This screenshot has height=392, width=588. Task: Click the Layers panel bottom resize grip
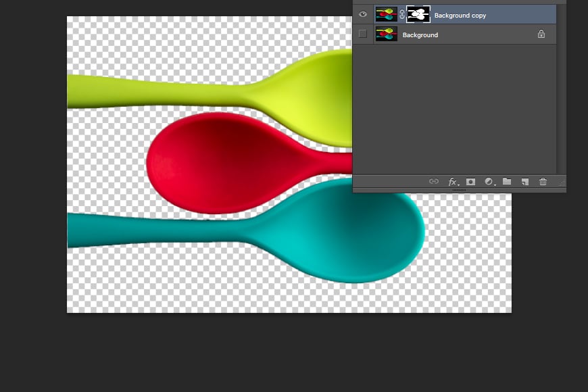tap(459, 190)
